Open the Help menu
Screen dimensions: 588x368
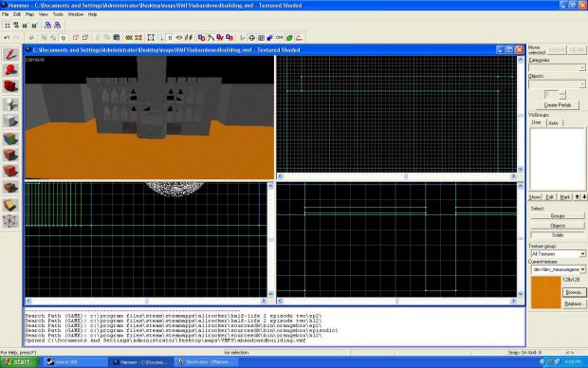tap(92, 14)
